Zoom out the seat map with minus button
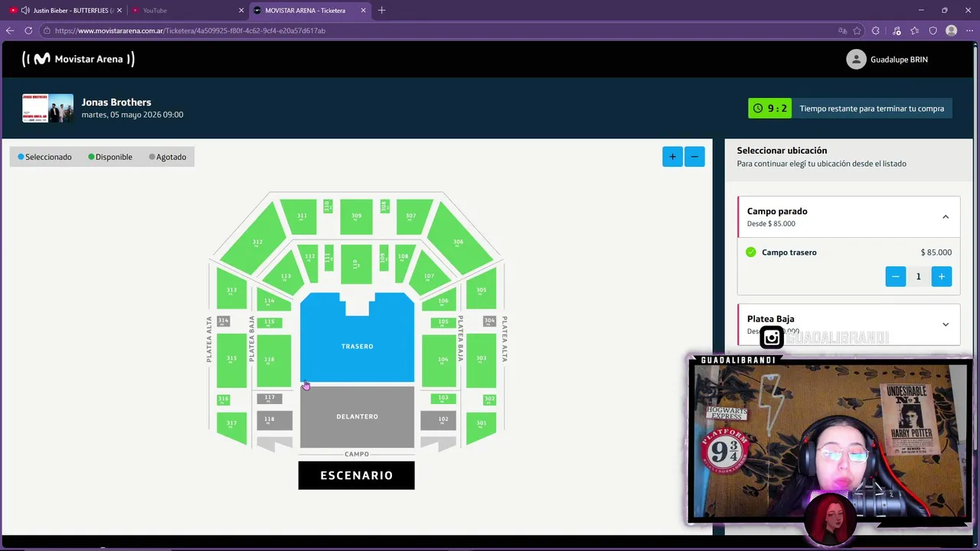980x551 pixels. (694, 157)
